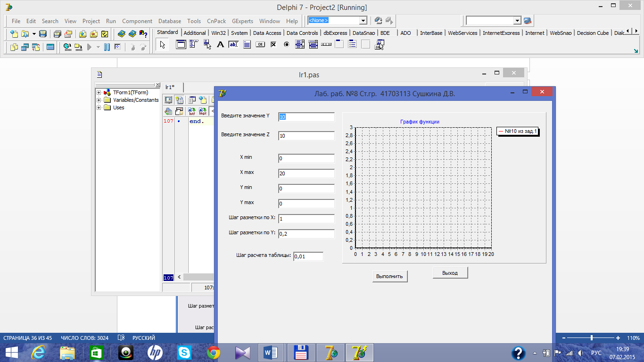The height and width of the screenshot is (362, 644).
Task: Click the New Items icon in Delphi toolbar
Action: pyautogui.click(x=14, y=34)
